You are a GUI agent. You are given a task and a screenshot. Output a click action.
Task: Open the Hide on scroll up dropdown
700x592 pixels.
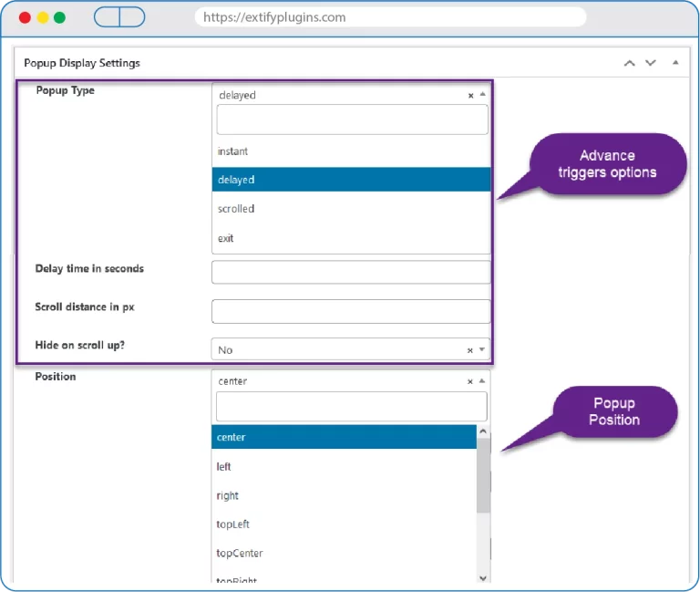(x=482, y=349)
